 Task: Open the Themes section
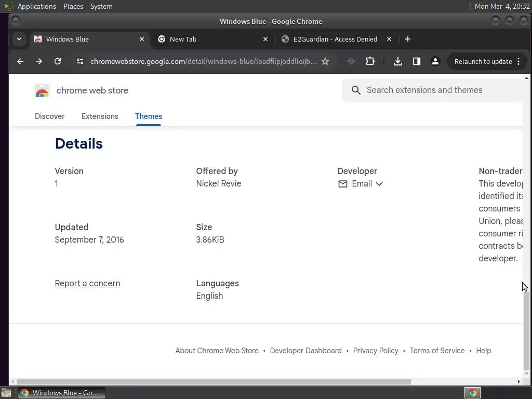click(x=149, y=116)
